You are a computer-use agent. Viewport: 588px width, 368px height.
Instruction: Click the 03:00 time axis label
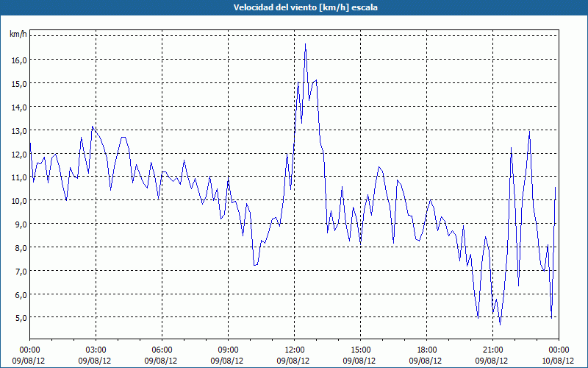point(96,350)
